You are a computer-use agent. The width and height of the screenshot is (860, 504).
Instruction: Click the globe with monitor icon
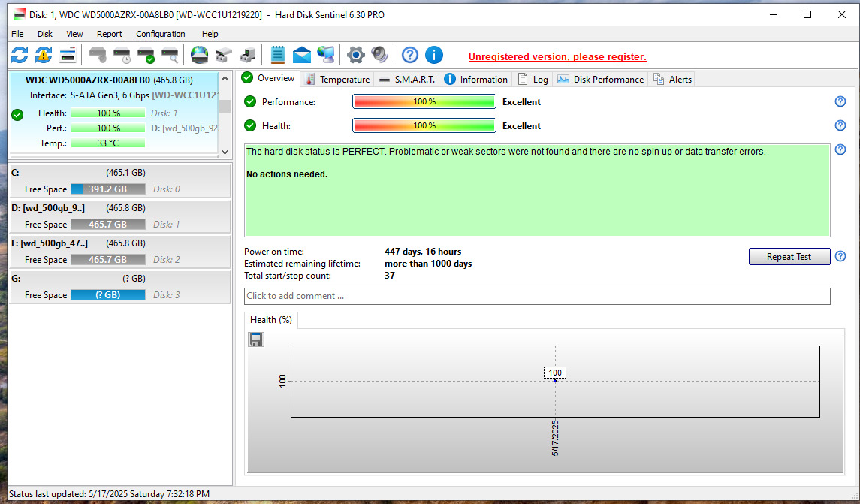[326, 55]
